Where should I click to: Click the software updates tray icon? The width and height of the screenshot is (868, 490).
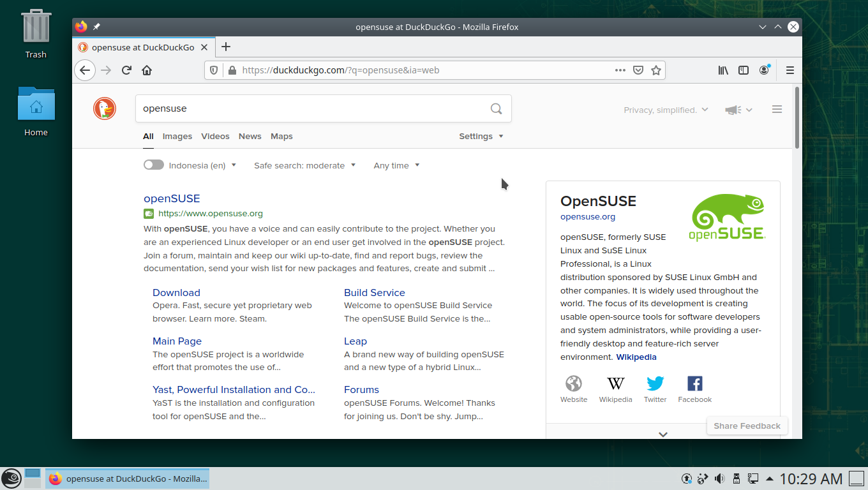687,479
